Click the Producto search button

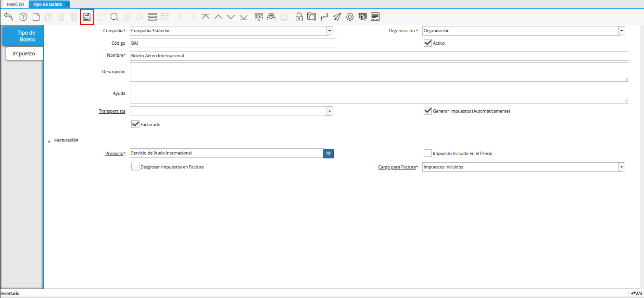pyautogui.click(x=328, y=153)
